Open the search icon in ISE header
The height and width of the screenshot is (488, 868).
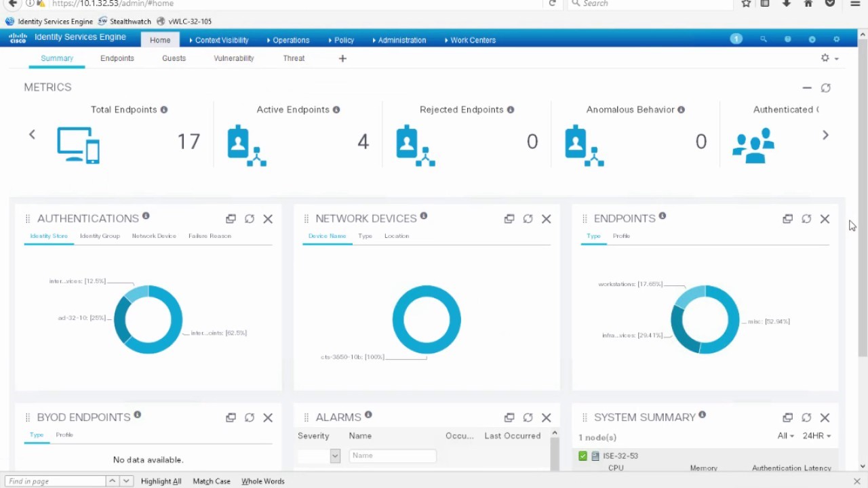(764, 39)
